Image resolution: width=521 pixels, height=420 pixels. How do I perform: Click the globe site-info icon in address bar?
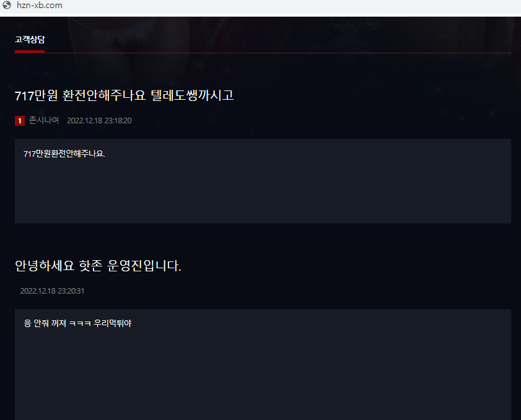point(7,5)
